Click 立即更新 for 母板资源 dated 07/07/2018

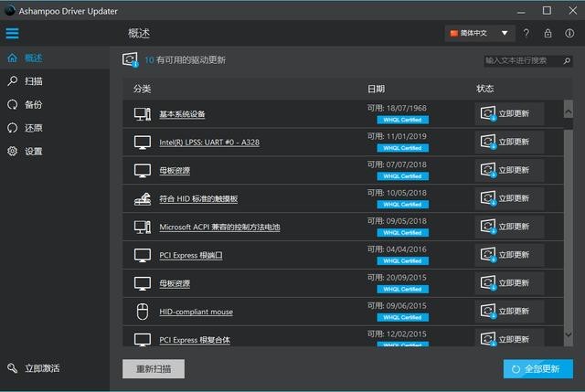click(x=509, y=170)
